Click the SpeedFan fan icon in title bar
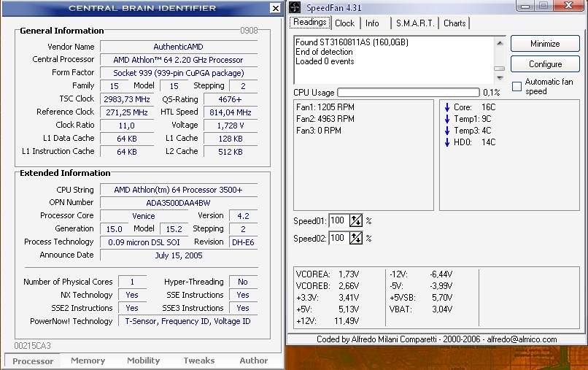Screen dimensions: 588x370 [295, 7]
